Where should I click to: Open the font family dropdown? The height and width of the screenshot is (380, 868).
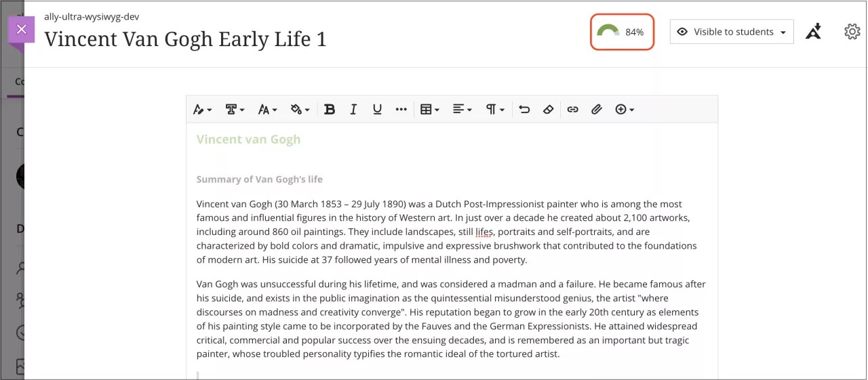click(x=235, y=109)
